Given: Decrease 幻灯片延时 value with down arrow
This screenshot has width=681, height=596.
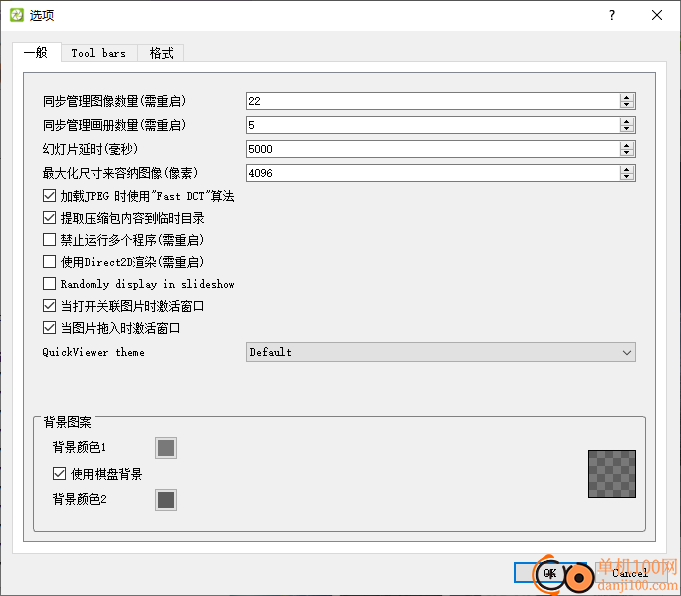Looking at the screenshot, I should 626,153.
